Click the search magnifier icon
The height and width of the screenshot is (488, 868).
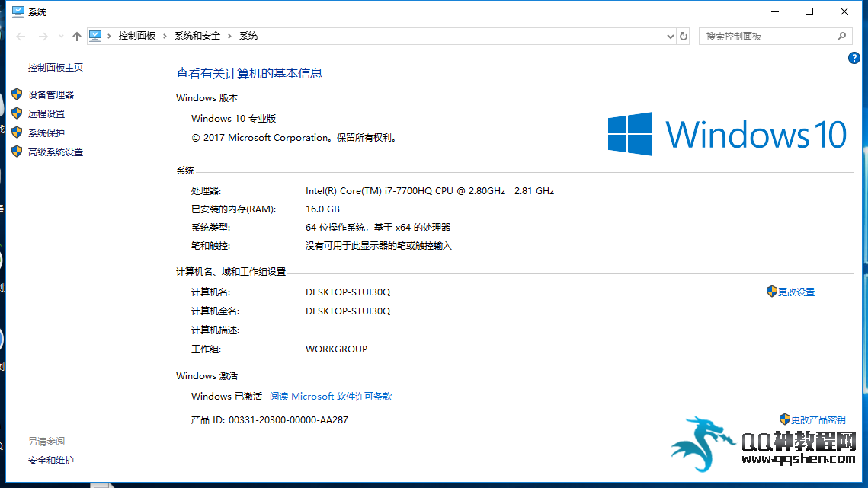coord(841,37)
